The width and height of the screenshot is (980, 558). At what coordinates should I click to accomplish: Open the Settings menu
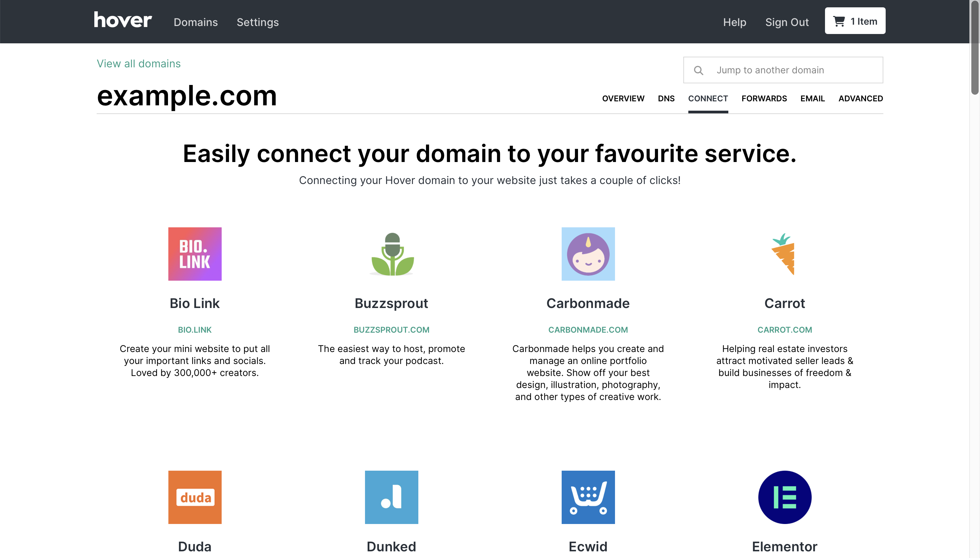(257, 22)
